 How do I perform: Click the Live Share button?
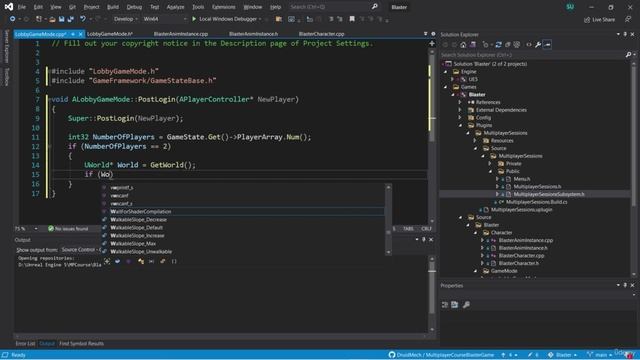point(599,19)
